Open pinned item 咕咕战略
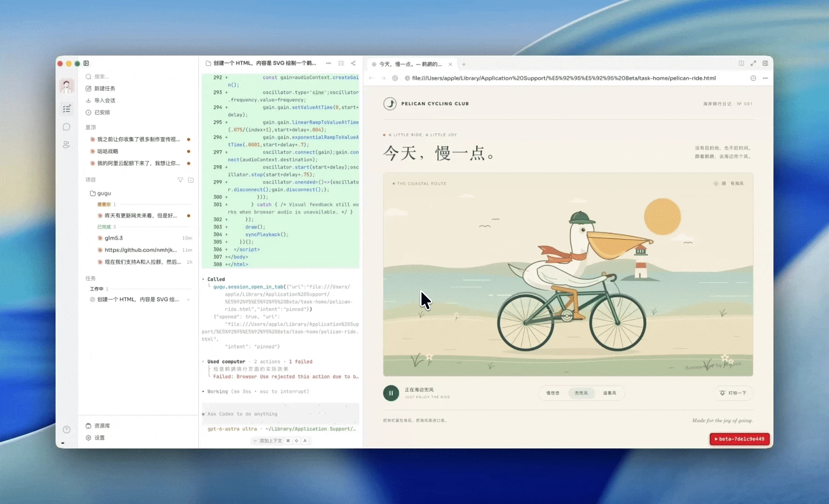The image size is (829, 504). click(x=140, y=151)
